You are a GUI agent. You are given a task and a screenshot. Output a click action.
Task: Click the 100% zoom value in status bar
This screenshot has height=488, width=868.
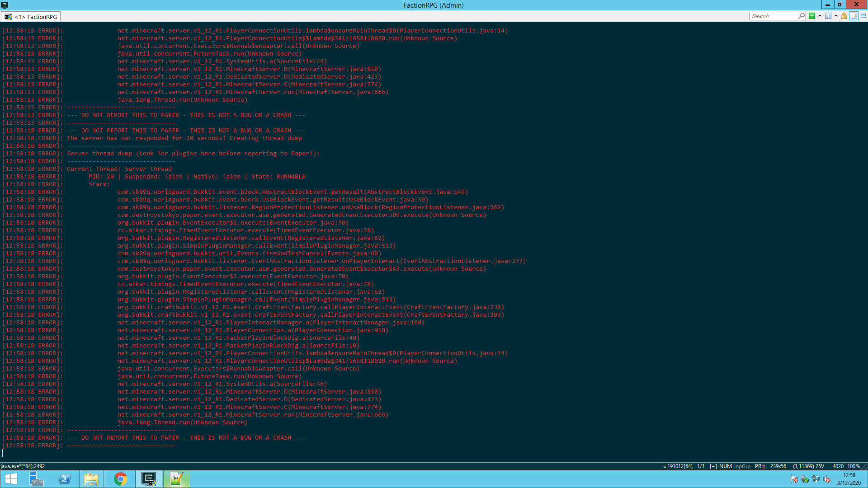coord(853,466)
